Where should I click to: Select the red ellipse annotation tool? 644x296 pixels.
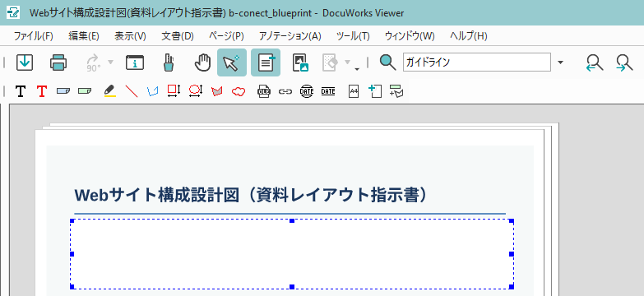(x=196, y=90)
